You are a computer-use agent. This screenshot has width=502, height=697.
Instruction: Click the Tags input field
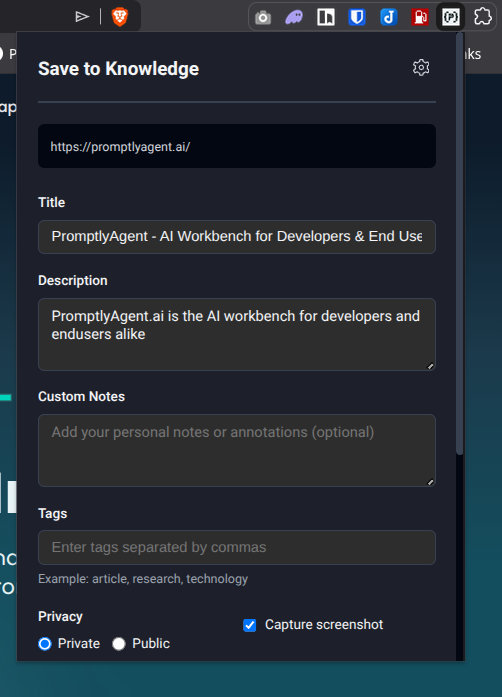[x=237, y=547]
